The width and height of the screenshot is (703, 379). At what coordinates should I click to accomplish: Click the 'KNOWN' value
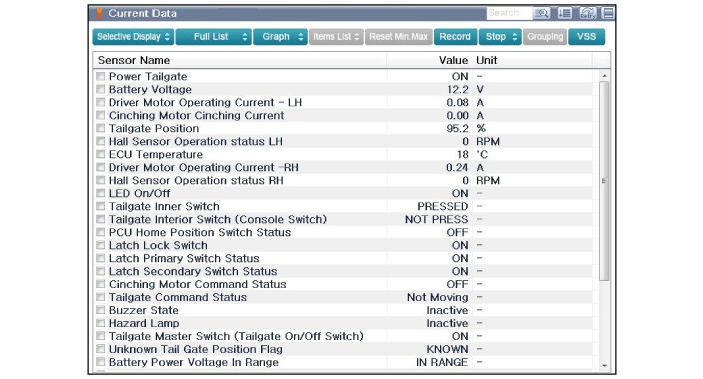[x=447, y=349]
